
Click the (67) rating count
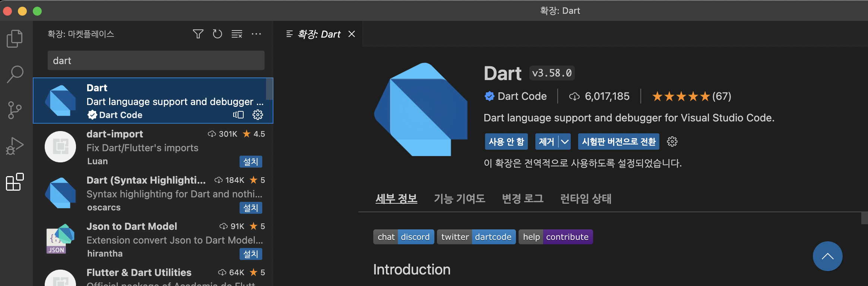coord(722,96)
